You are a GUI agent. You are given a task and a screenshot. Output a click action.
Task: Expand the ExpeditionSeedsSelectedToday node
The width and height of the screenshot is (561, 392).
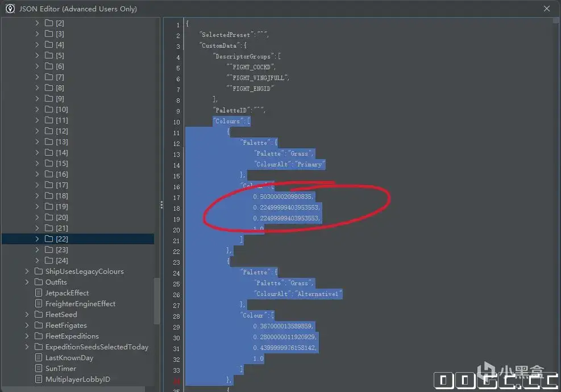point(27,347)
